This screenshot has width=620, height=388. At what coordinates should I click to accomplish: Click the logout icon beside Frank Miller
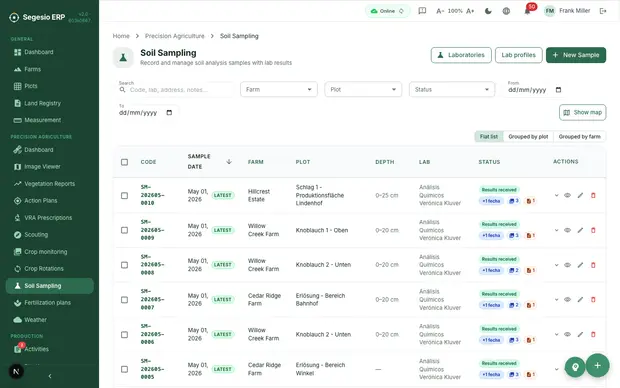pyautogui.click(x=603, y=11)
